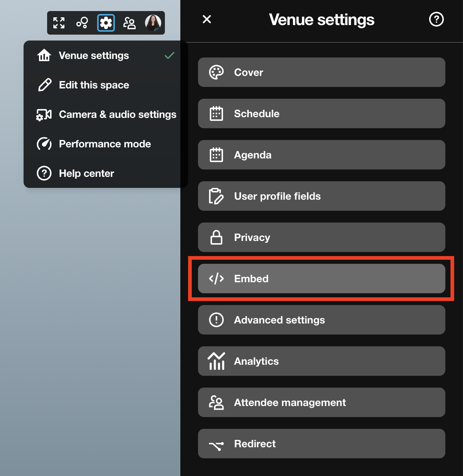The height and width of the screenshot is (476, 463).
Task: Click the user profile avatar
Action: pos(153,23)
